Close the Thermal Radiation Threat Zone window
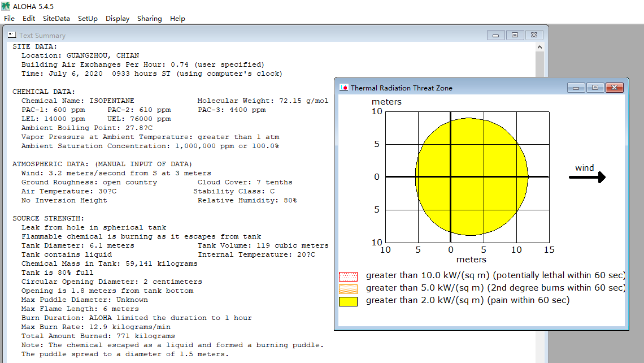The image size is (644, 363). tap(615, 88)
